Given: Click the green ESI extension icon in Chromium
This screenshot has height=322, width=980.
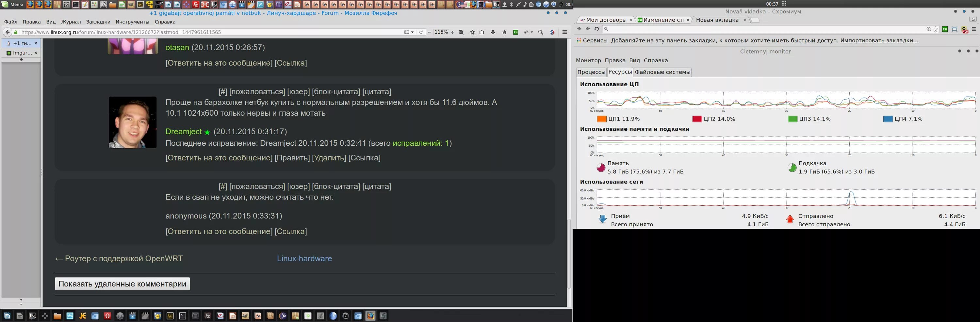Looking at the screenshot, I should [945, 29].
